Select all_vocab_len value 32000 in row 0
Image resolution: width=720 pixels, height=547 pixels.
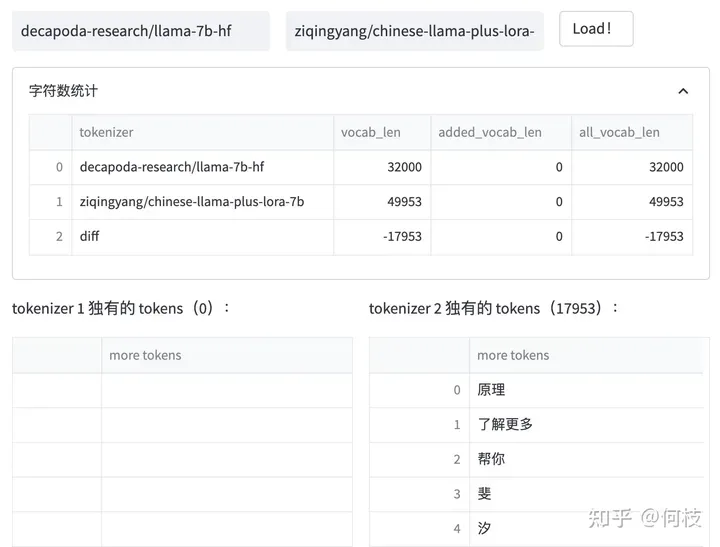632,167
